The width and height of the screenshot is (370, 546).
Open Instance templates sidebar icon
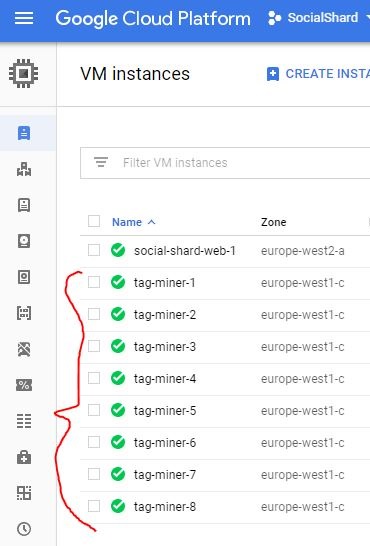tap(24, 205)
